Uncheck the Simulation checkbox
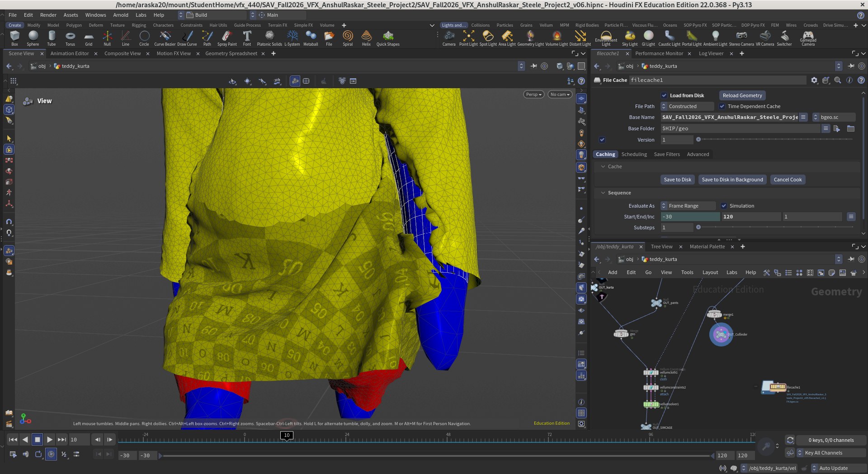 tap(724, 206)
